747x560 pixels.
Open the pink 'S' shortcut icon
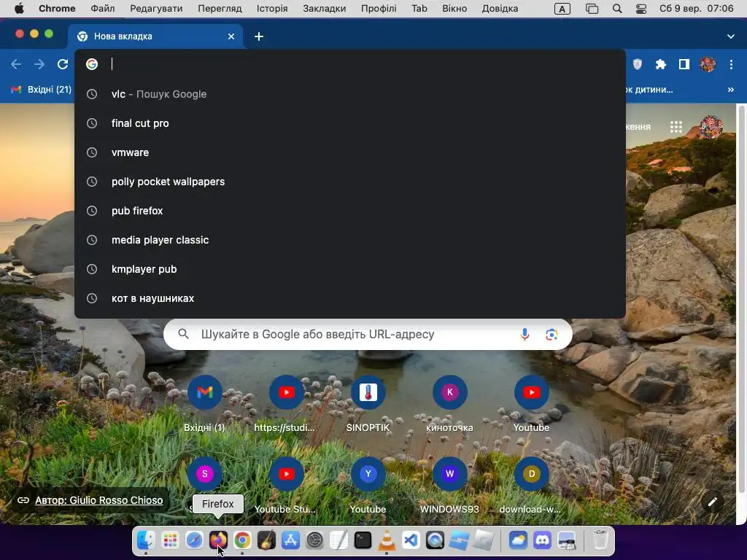coord(205,474)
